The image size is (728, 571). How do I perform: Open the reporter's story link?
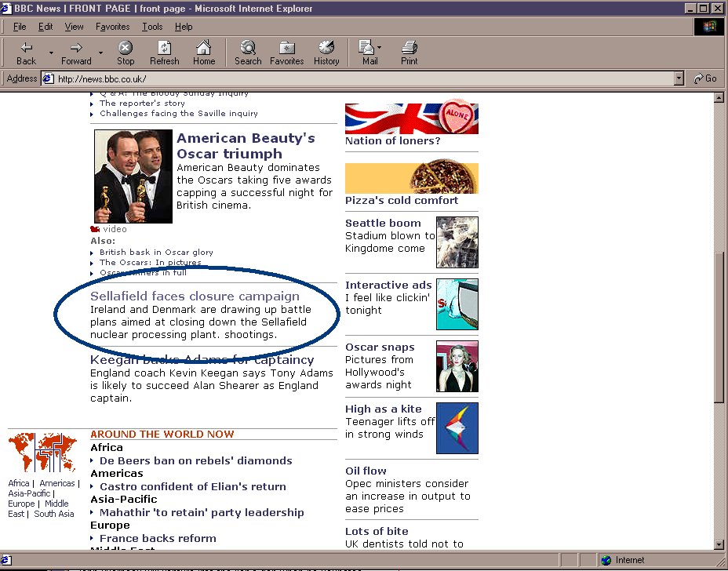pos(142,103)
